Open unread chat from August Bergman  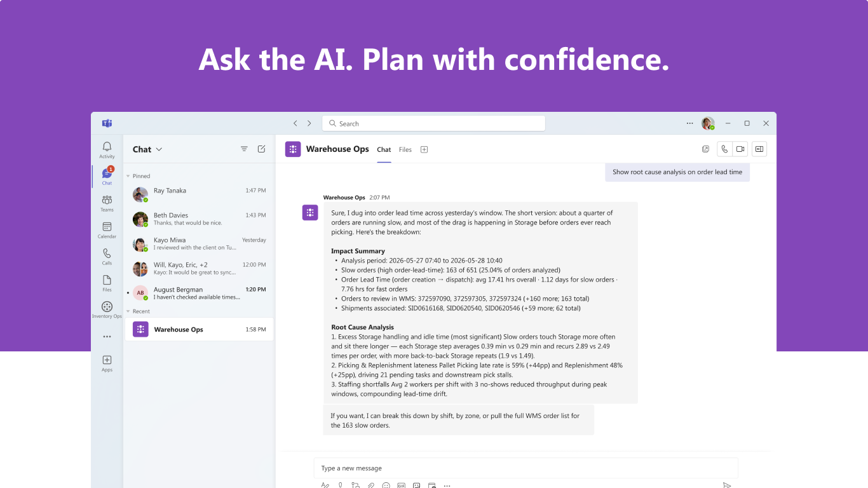point(199,293)
